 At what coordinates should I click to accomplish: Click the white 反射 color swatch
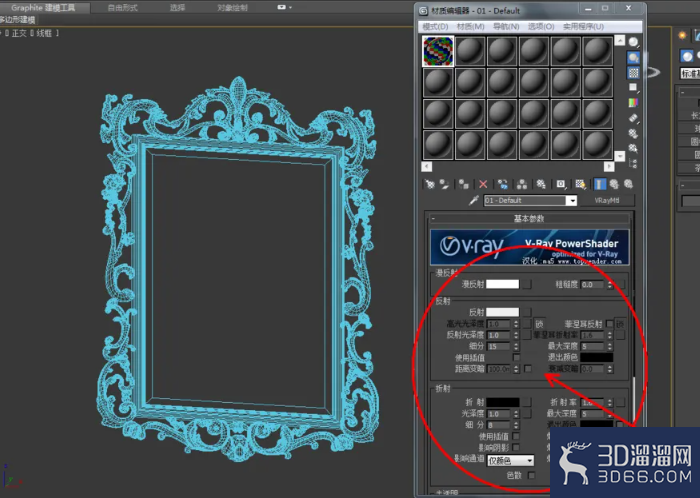(502, 312)
